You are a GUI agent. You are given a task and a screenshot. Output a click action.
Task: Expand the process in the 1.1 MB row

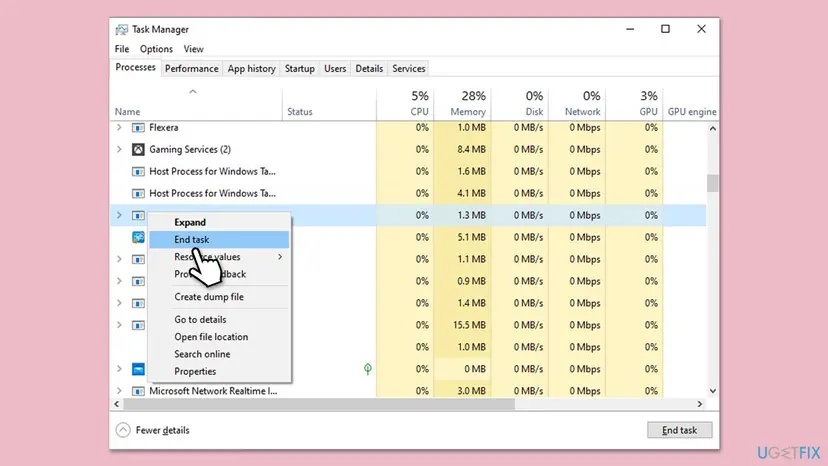[x=119, y=259]
